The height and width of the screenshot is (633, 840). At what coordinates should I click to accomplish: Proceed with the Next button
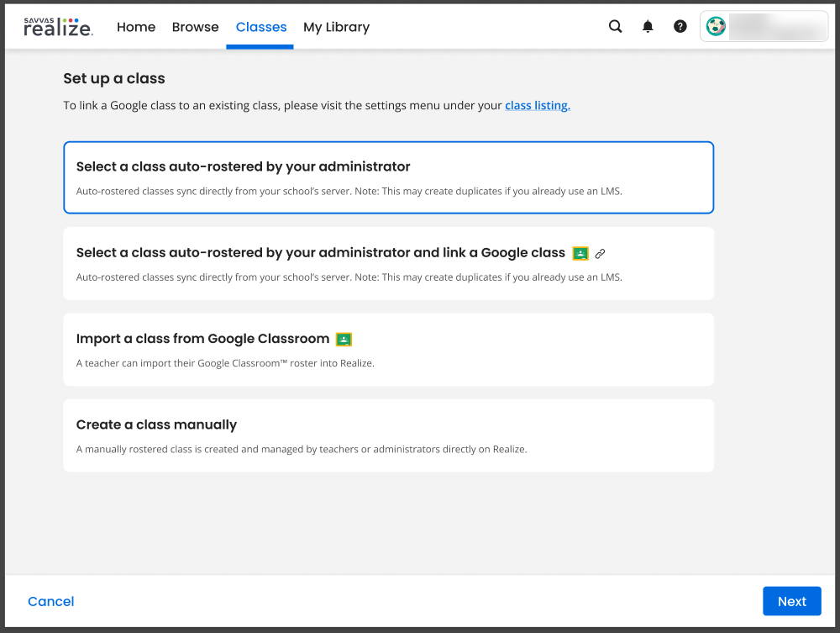pyautogui.click(x=792, y=601)
